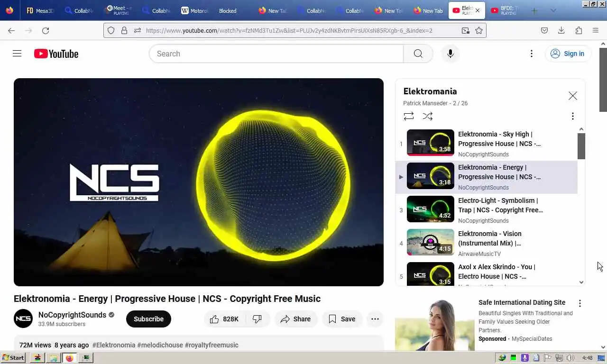Click purple microphone tray icon
Viewport: 607px width, 364px height.
[525, 358]
